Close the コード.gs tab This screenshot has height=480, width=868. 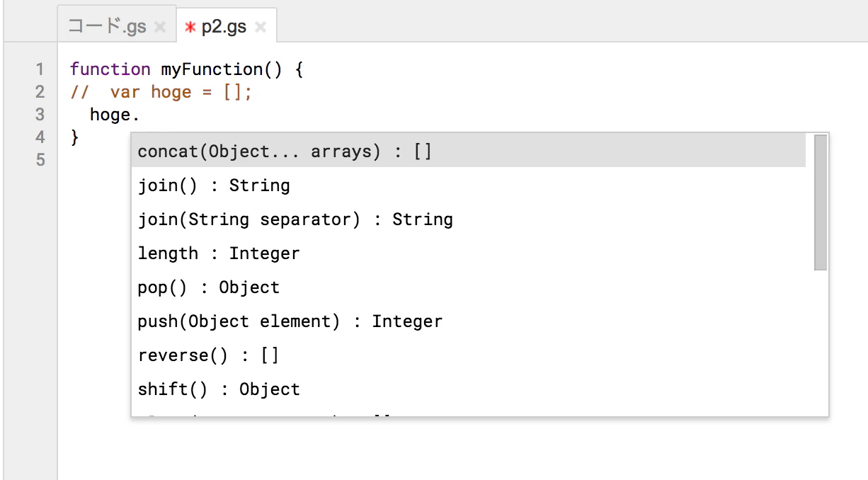pyautogui.click(x=160, y=28)
